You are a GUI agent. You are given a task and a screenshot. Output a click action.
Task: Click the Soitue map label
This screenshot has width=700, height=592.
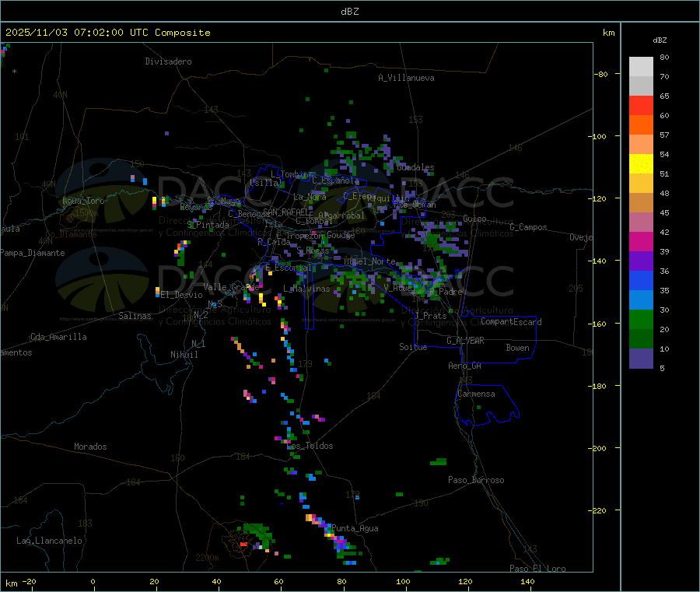413,347
